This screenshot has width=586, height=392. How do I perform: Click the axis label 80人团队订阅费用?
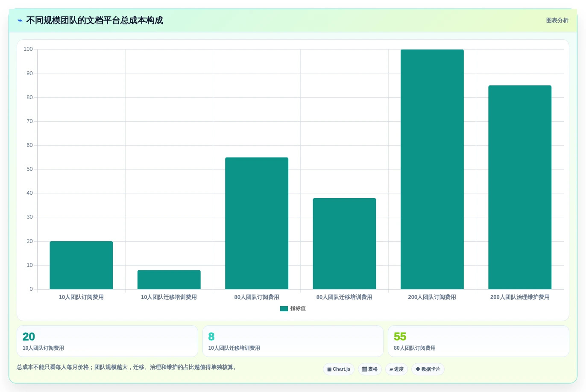click(257, 297)
